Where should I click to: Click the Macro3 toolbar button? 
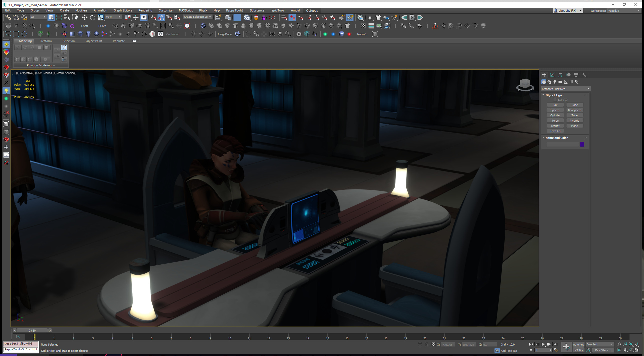tap(361, 34)
